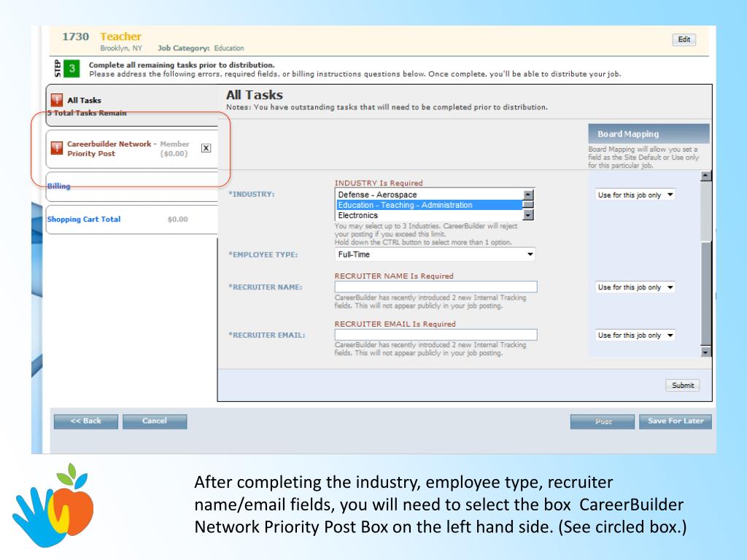The height and width of the screenshot is (560, 747).
Task: Click the red alert icon beside Careerbuilder Network
Action: point(57,148)
